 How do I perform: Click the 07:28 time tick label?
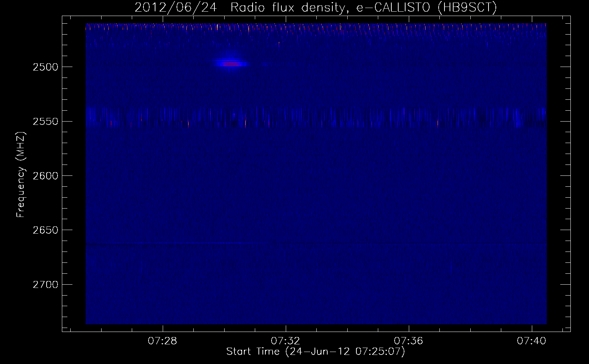[162, 341]
